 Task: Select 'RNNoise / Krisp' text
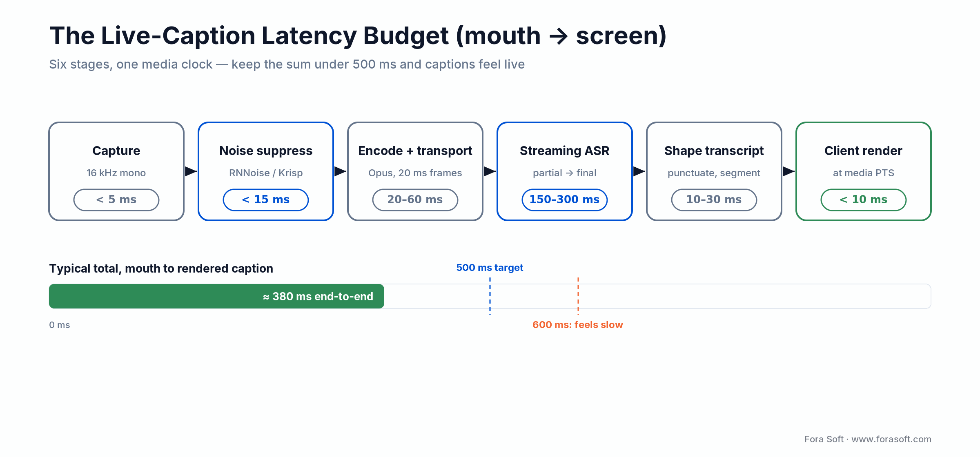click(266, 173)
